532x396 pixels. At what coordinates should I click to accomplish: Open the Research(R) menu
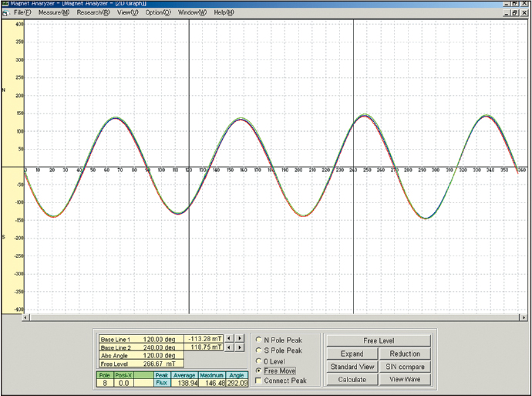93,12
